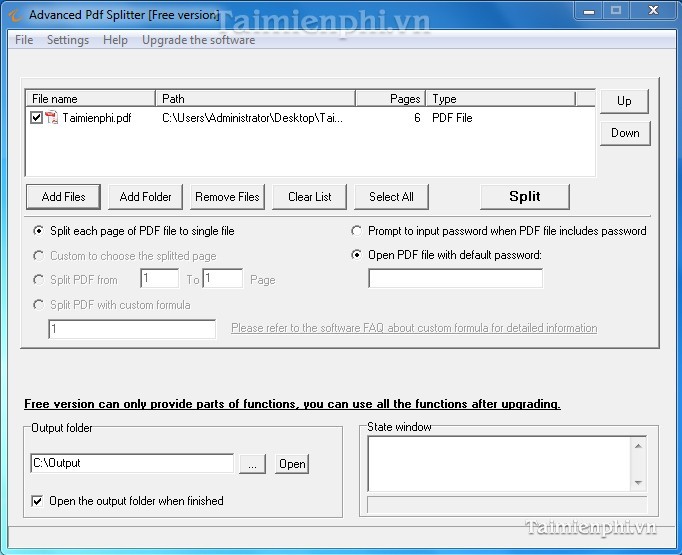Click the Add Folder button
The width and height of the screenshot is (682, 555).
point(145,197)
